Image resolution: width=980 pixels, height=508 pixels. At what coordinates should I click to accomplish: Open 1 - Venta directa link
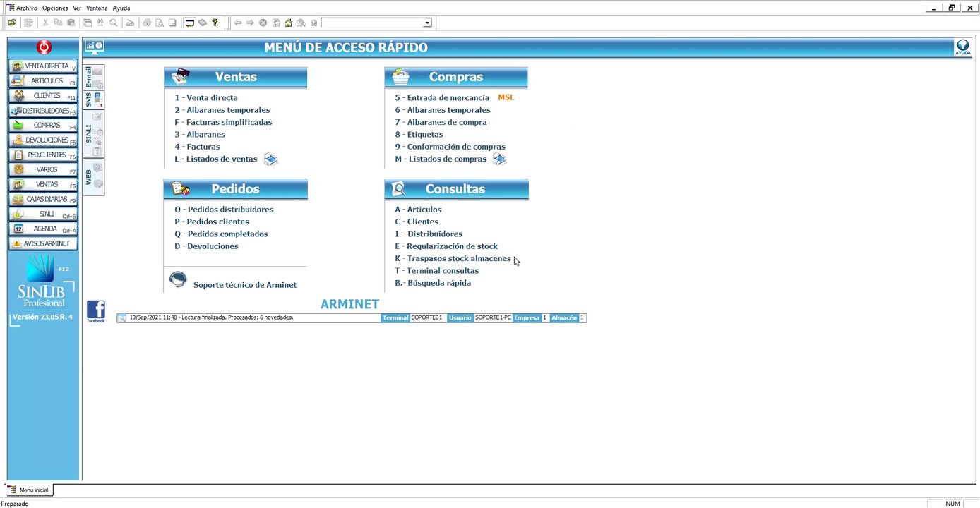[206, 98]
